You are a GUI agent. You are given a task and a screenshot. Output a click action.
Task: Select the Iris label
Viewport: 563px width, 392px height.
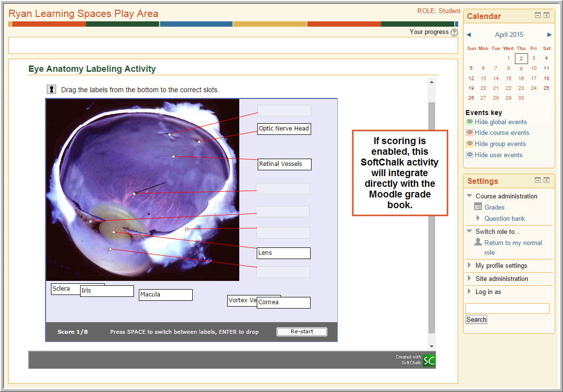click(x=107, y=291)
